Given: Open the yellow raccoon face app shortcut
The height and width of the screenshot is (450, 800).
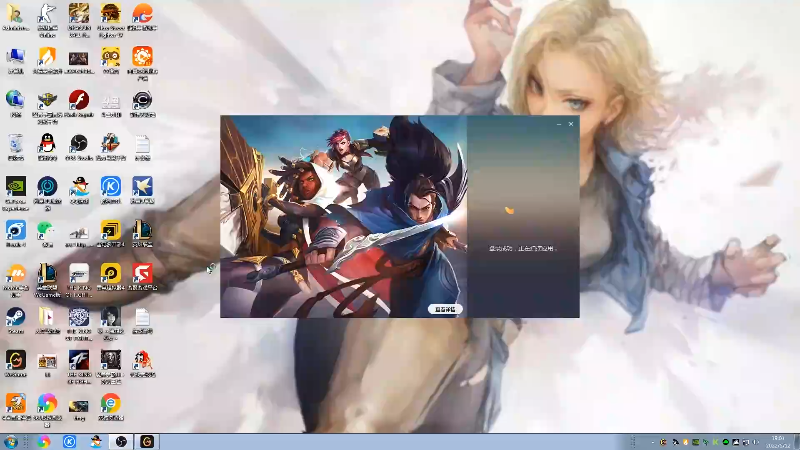Looking at the screenshot, I should click(111, 57).
